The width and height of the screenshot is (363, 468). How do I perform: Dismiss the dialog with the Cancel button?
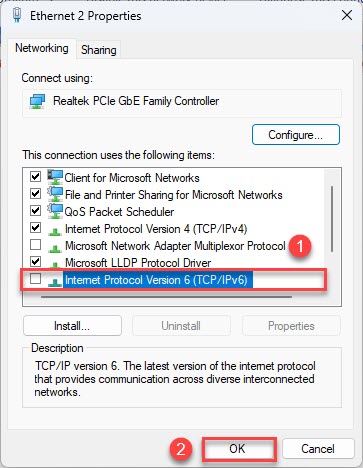point(318,449)
